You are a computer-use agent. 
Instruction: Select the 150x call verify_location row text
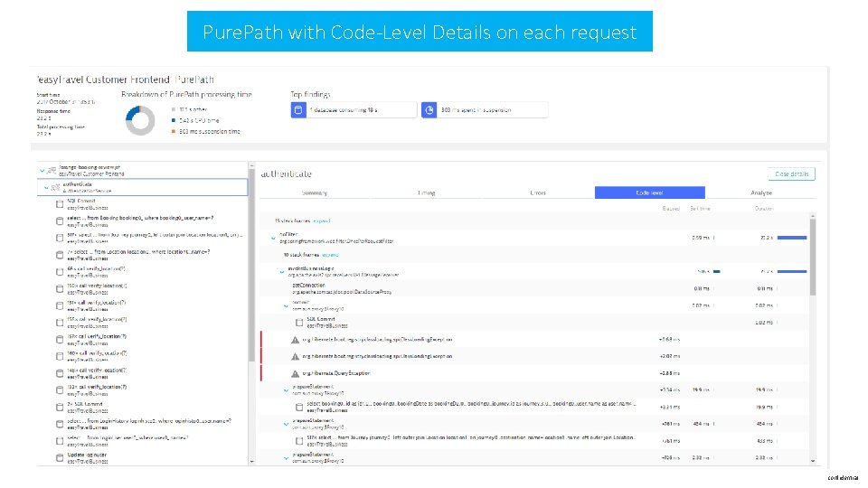(97, 286)
